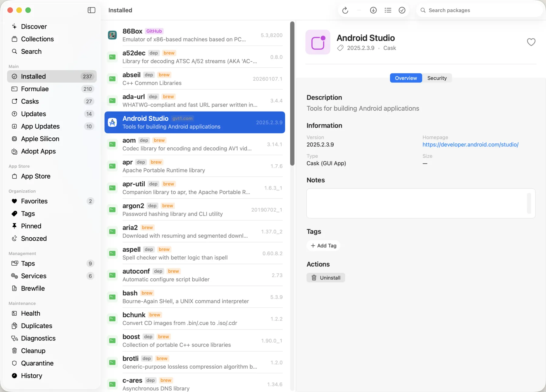Click the package list scrollbar
546x392 pixels.
(292, 93)
